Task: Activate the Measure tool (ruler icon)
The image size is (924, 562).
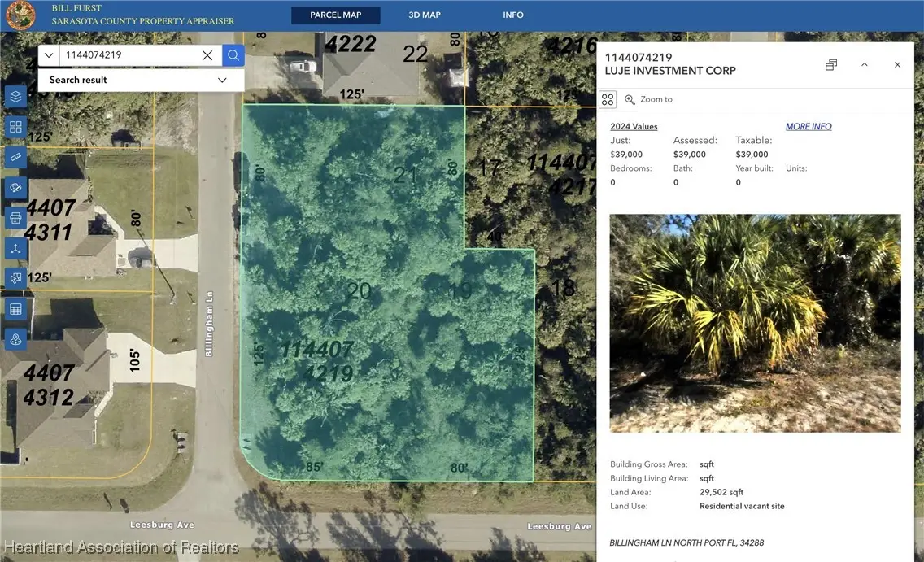Action: 15,156
